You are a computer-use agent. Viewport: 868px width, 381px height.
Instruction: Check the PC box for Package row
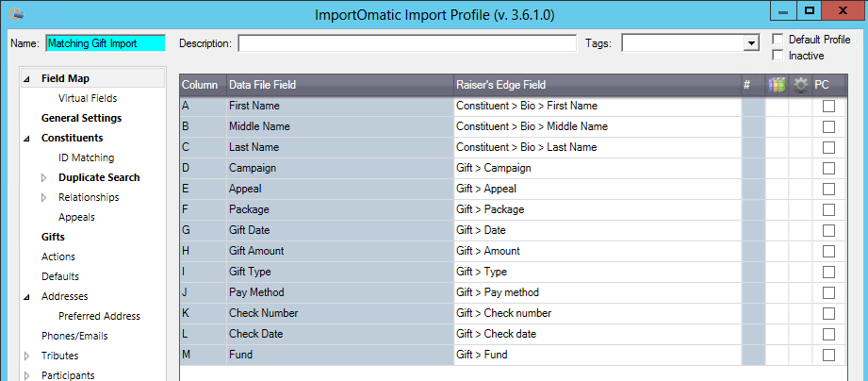[828, 210]
